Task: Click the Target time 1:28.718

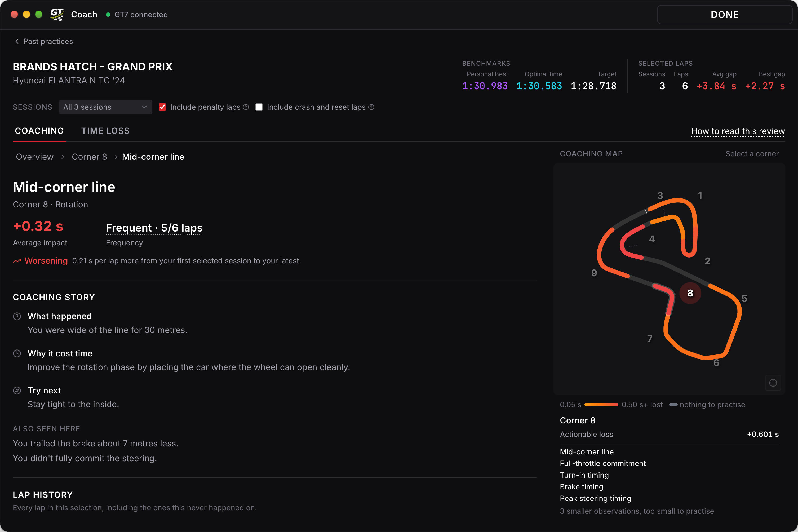Action: click(593, 86)
